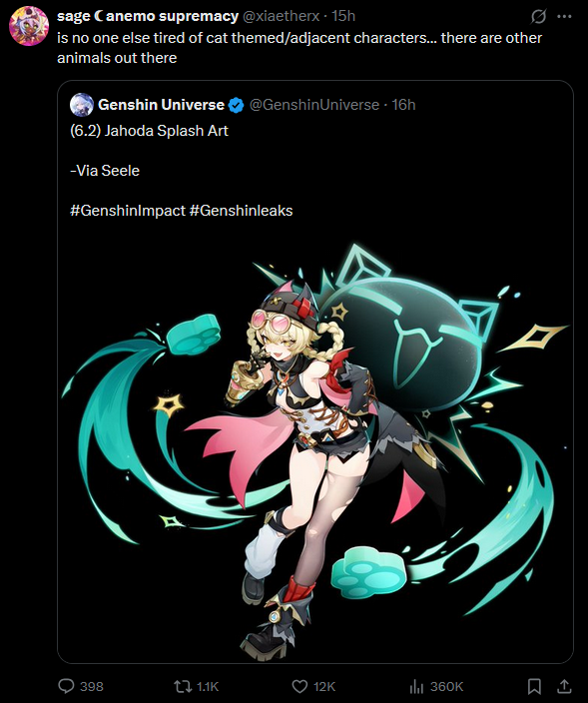588x703 pixels.
Task: Open the 15h timestamp link
Action: coord(343,16)
